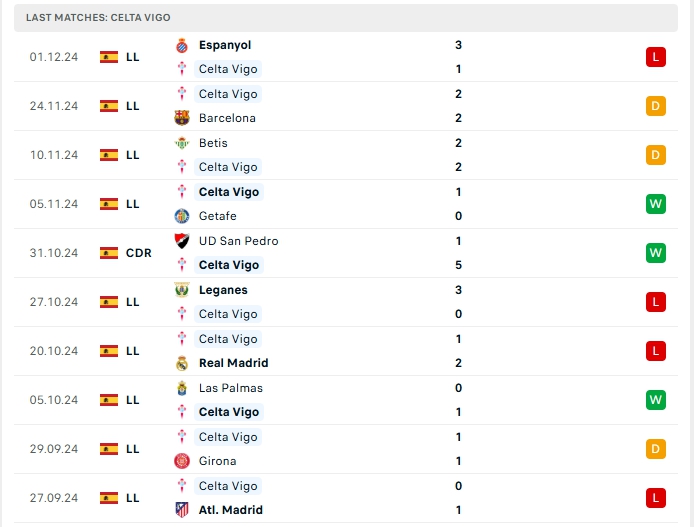694x527 pixels.
Task: Click the UD San Pedro crest icon
Action: (182, 241)
